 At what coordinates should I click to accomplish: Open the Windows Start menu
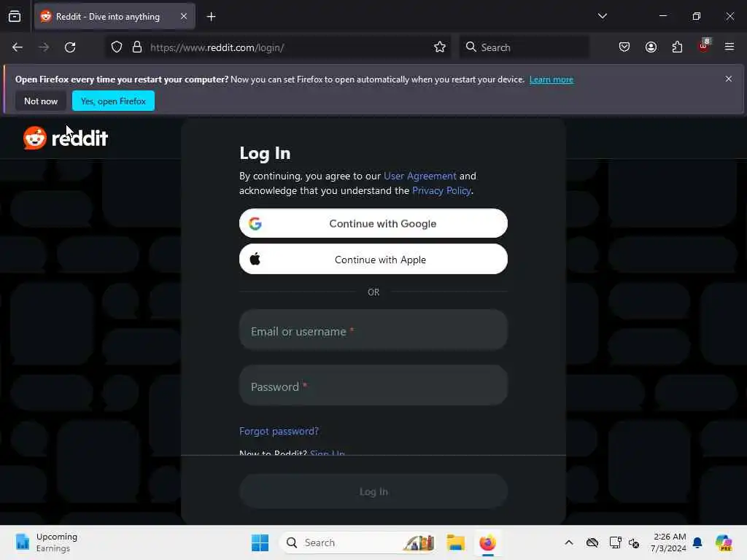[x=260, y=542]
